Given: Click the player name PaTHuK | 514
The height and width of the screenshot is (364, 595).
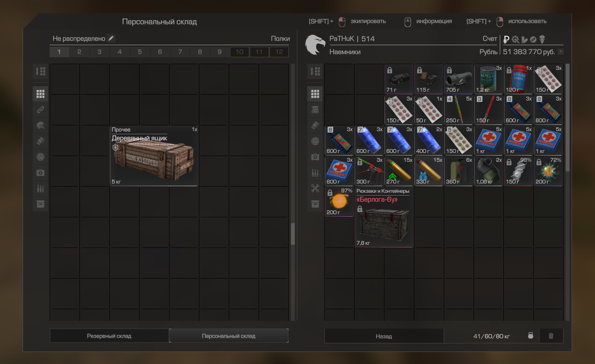Looking at the screenshot, I should (352, 39).
